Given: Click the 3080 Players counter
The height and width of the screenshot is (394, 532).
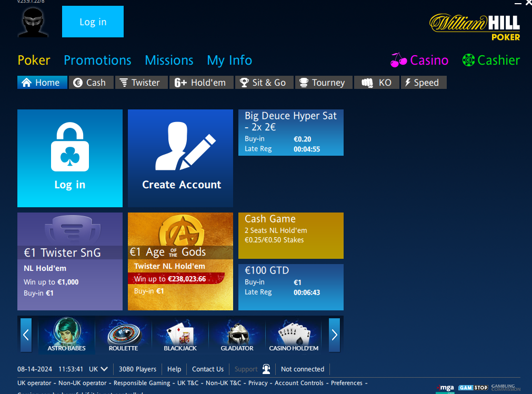Looking at the screenshot, I should tap(137, 369).
